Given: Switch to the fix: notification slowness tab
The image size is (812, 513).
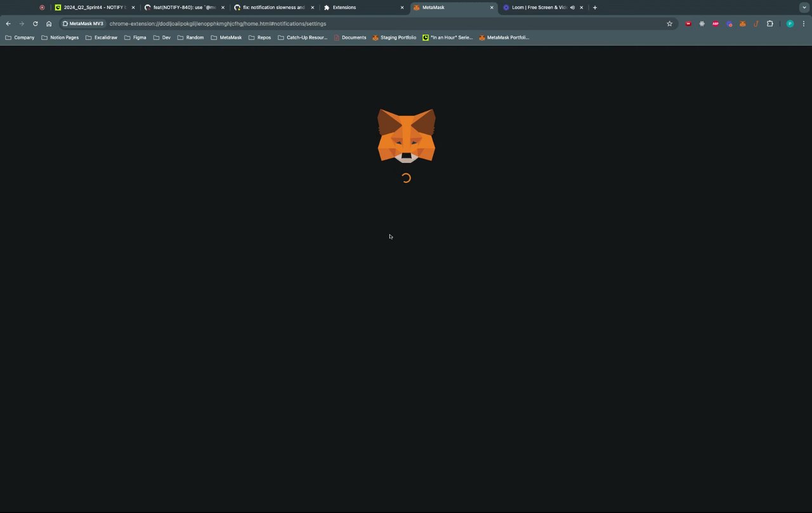Looking at the screenshot, I should tap(274, 8).
